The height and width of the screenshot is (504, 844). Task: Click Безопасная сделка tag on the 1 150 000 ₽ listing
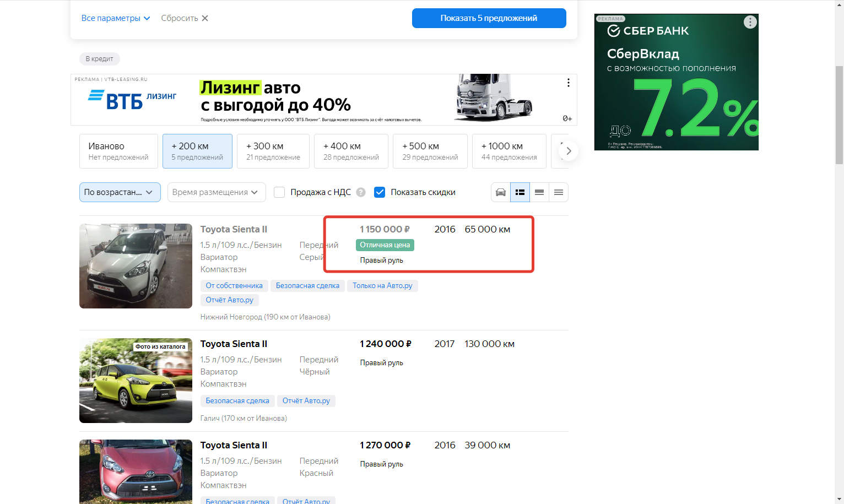pyautogui.click(x=307, y=286)
